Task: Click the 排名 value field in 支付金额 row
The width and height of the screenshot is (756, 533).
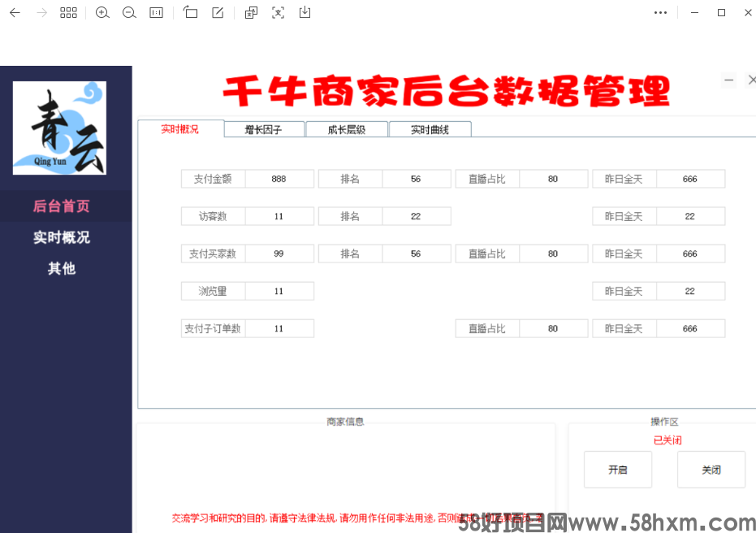Action: click(x=416, y=179)
